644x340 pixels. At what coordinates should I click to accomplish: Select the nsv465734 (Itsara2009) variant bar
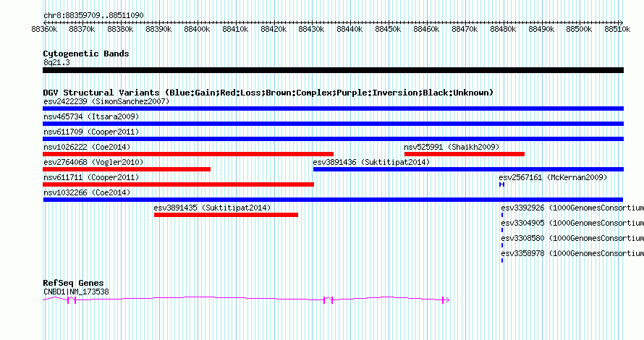click(333, 124)
